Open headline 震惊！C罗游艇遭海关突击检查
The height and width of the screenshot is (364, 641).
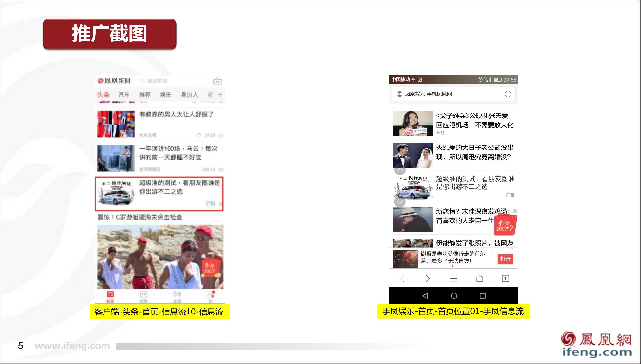140,217
